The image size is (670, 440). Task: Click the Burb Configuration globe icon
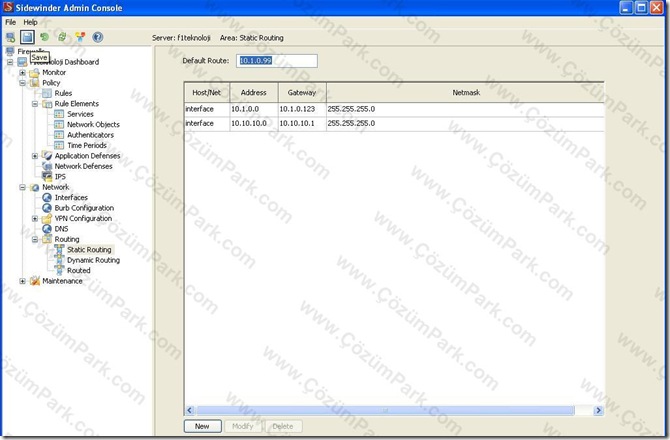tap(47, 208)
